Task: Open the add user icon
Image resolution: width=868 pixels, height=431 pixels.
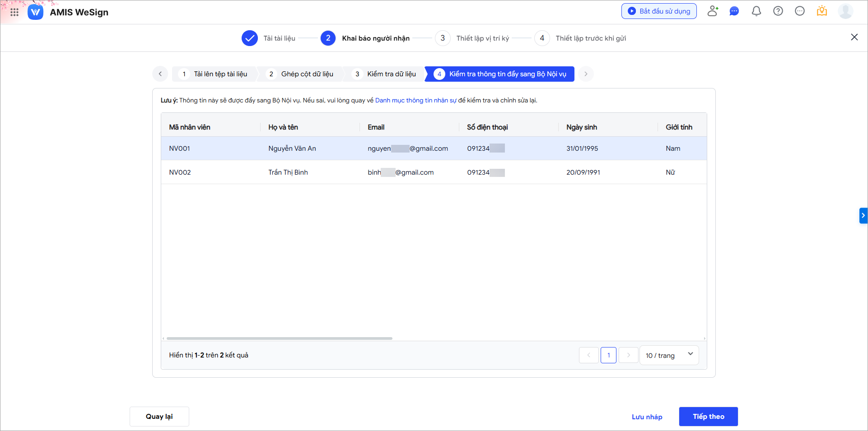Action: pyautogui.click(x=713, y=11)
